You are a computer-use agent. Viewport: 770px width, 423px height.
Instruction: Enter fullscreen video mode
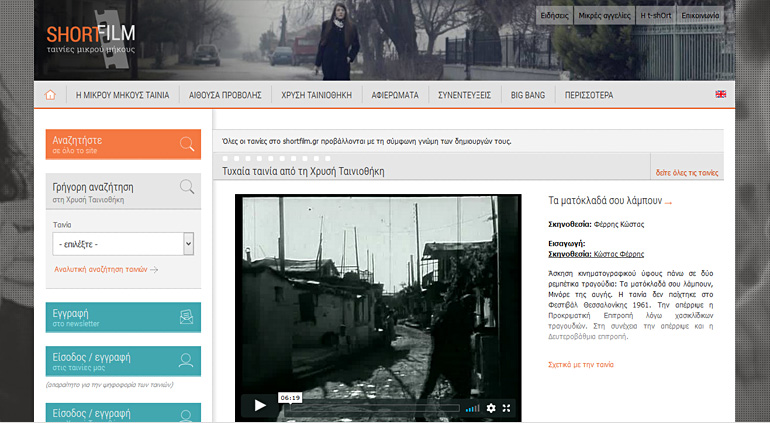[506, 408]
